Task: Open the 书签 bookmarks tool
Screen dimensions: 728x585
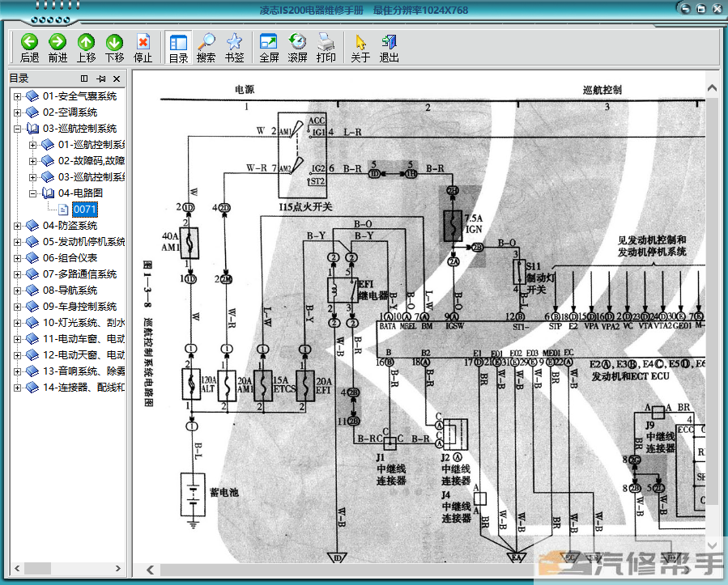Action: tap(235, 47)
